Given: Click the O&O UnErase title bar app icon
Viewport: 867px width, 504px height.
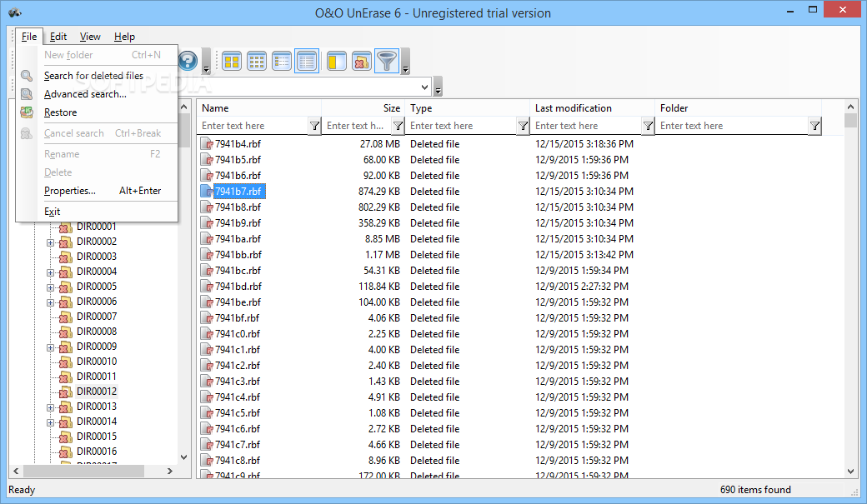Looking at the screenshot, I should tap(15, 12).
